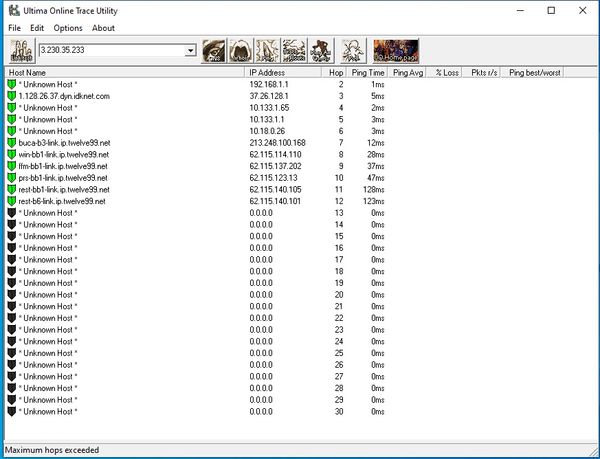Open the Options menu
The height and width of the screenshot is (459, 600).
click(68, 28)
